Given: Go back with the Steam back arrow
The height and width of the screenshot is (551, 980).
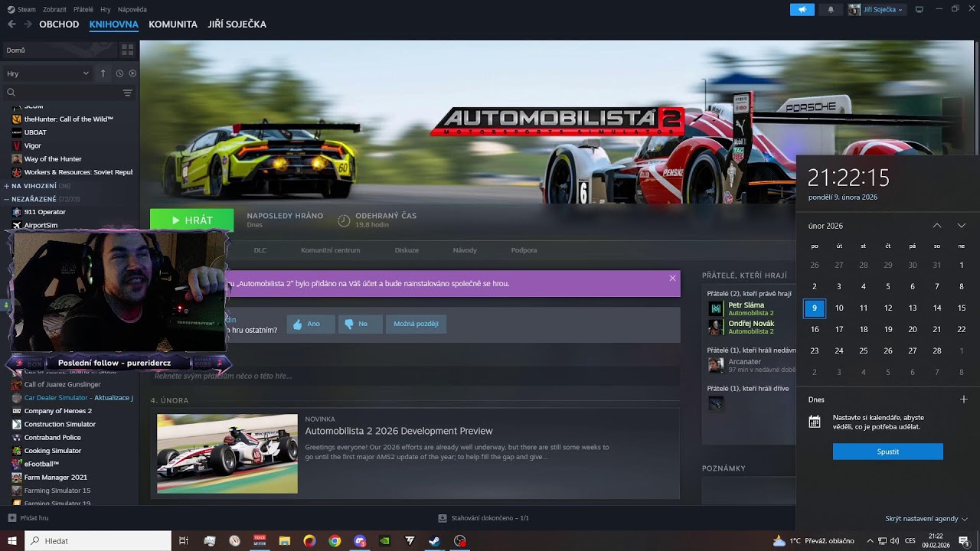Looking at the screenshot, I should 11,24.
